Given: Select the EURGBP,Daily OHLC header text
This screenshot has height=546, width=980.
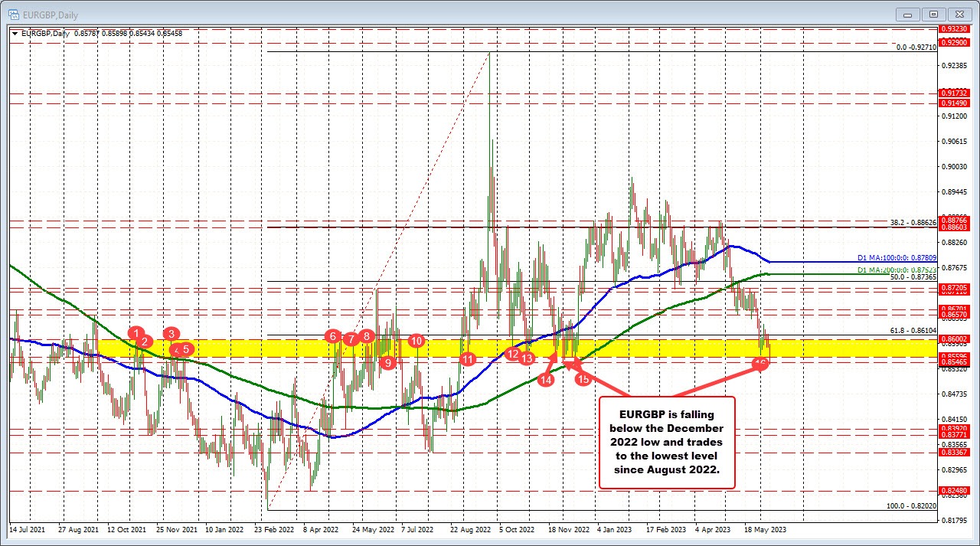Looking at the screenshot, I should click(100, 34).
